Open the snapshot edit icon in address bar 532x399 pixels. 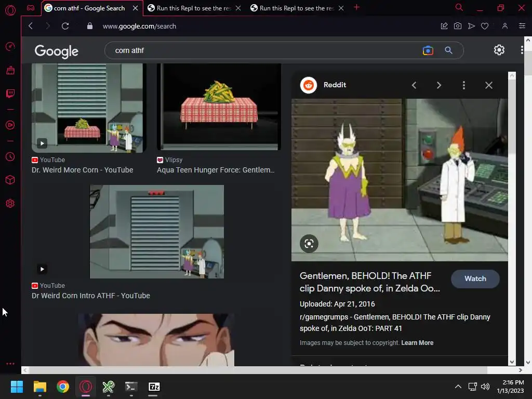click(x=444, y=26)
